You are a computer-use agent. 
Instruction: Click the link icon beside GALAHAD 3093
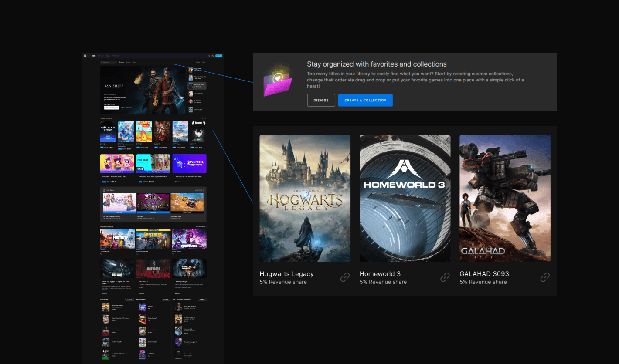point(545,277)
